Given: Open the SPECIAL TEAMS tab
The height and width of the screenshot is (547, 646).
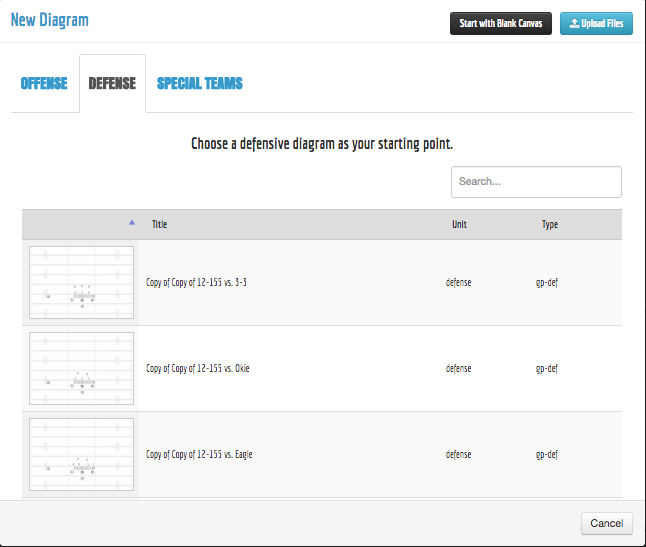Looking at the screenshot, I should click(x=199, y=83).
